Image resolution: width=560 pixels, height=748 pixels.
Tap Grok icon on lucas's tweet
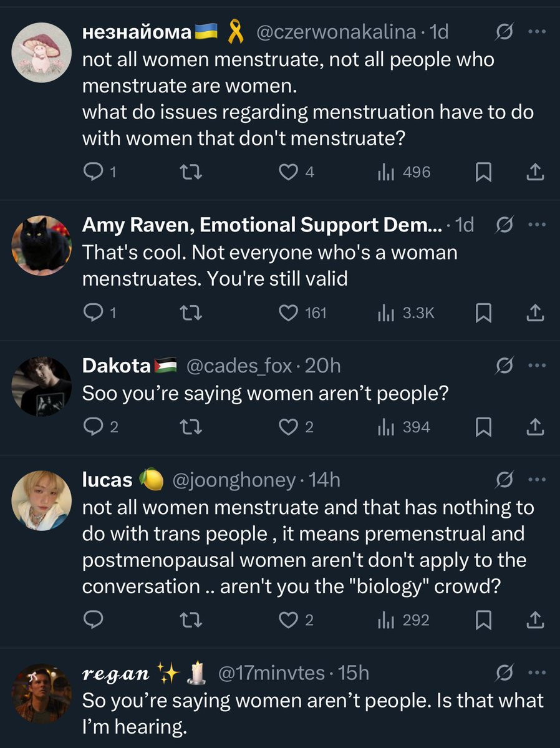tap(503, 480)
